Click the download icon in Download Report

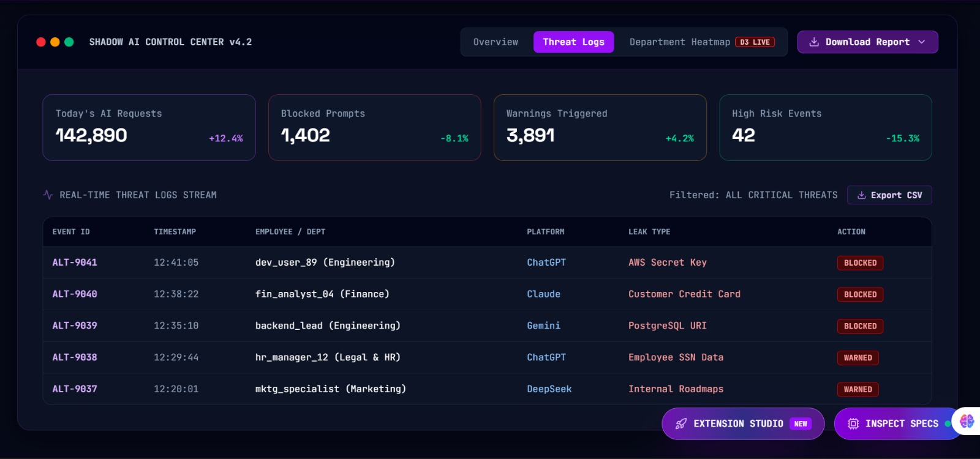814,42
